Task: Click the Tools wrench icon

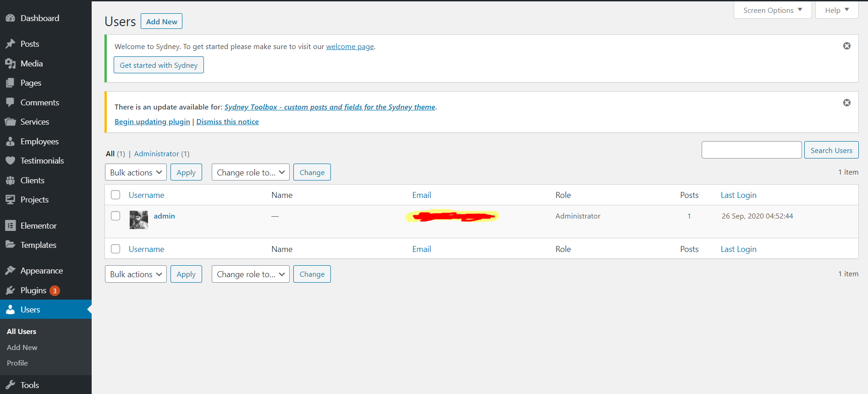Action: tap(10, 385)
